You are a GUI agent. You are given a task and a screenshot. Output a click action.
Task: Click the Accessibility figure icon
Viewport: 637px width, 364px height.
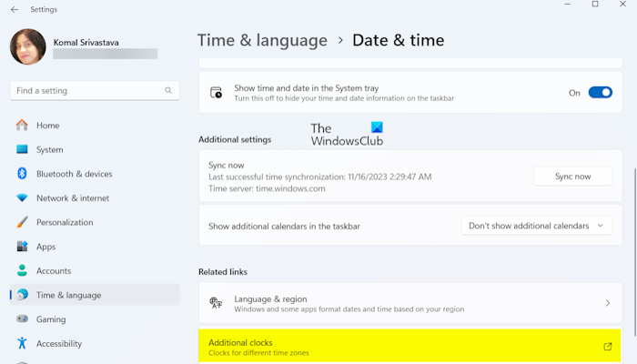tap(22, 344)
